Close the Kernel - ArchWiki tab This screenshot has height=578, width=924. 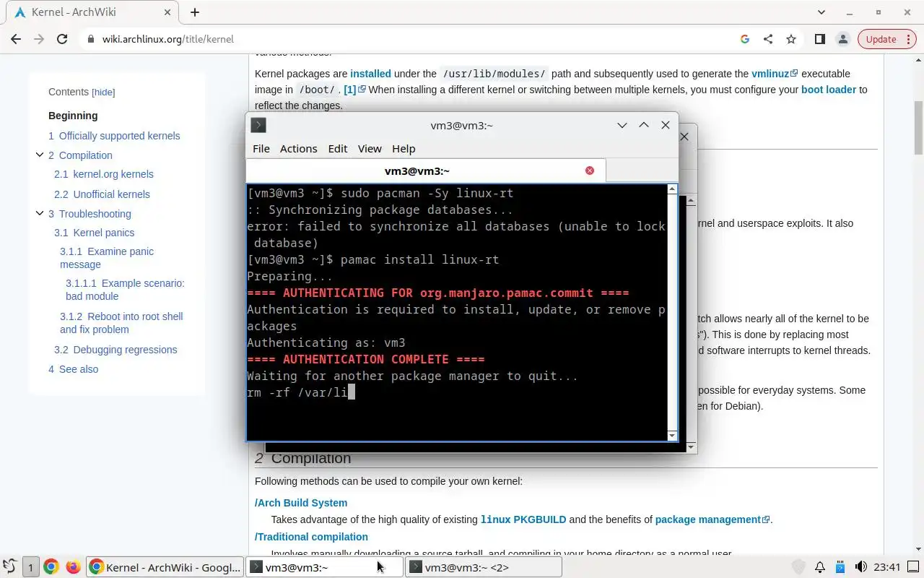click(x=167, y=12)
